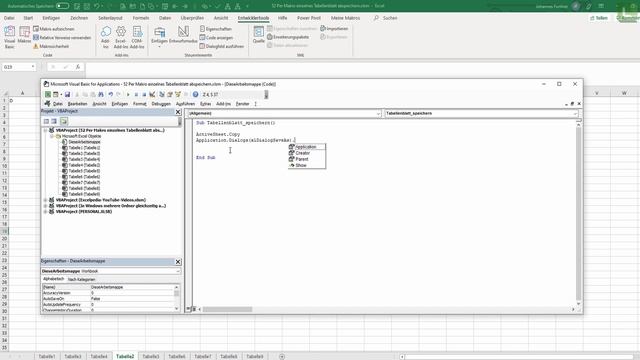Click Insert UserForm icon in VBA toolbar
This screenshot has width=640, height=360.
(x=56, y=94)
